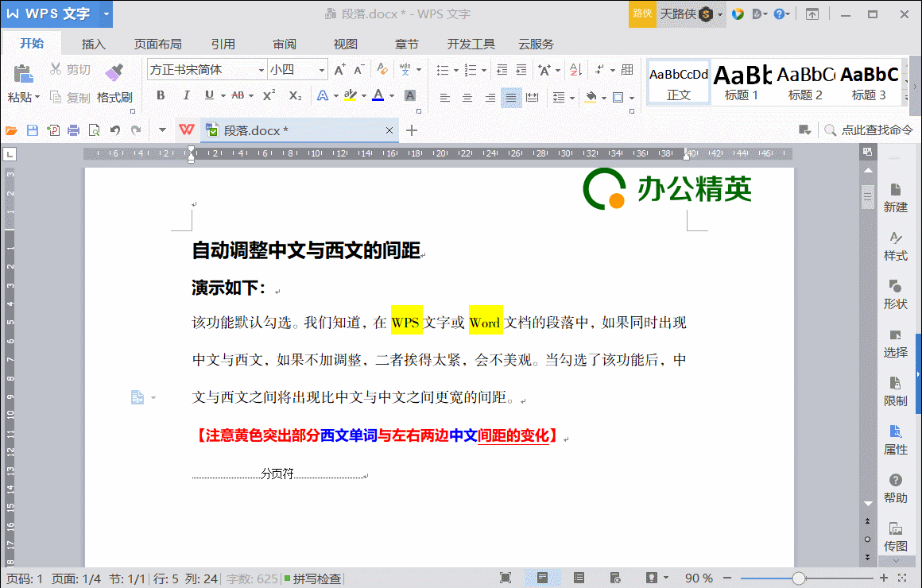Expand the bullet list dropdown arrow
Viewport: 922px width, 588px height.
pos(455,71)
